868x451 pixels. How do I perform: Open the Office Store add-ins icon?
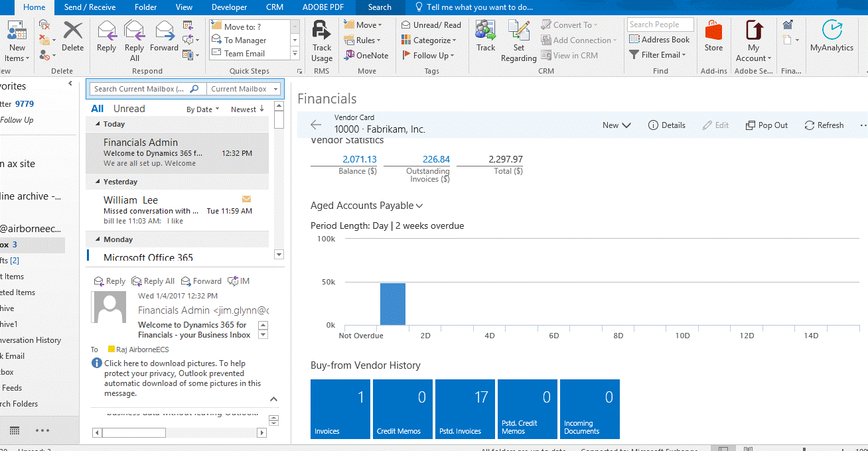pyautogui.click(x=713, y=31)
